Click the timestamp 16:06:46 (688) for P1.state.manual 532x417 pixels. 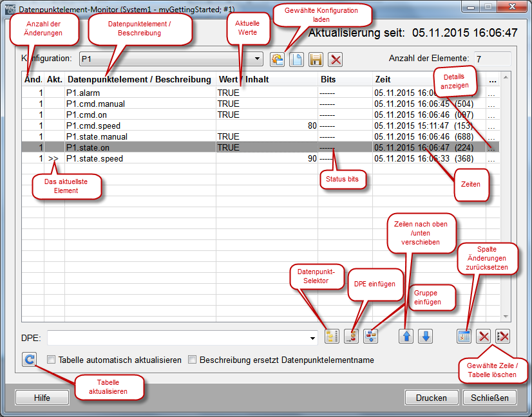pyautogui.click(x=424, y=136)
